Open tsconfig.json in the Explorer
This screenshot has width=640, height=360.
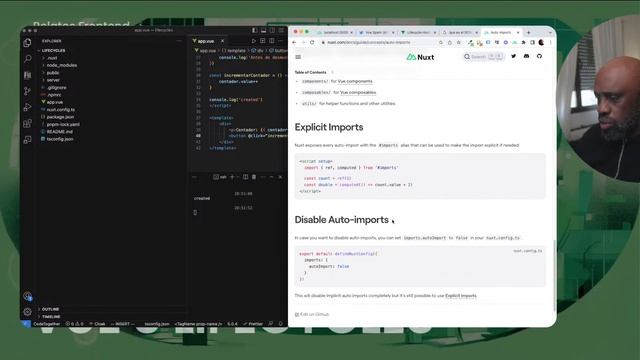[60, 139]
